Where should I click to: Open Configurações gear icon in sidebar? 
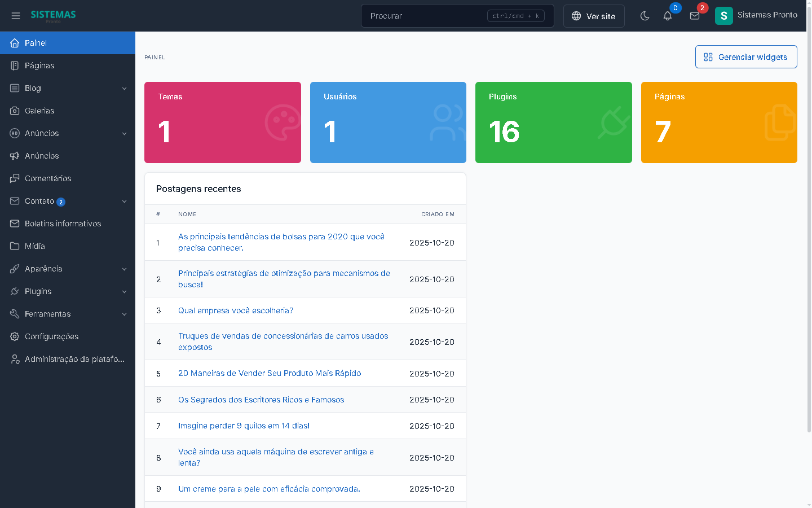coord(15,336)
